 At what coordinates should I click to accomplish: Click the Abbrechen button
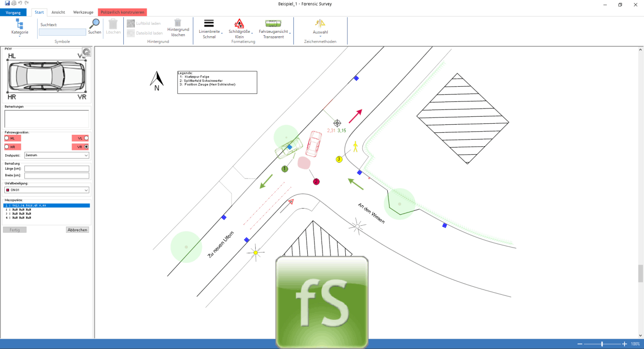pyautogui.click(x=77, y=230)
